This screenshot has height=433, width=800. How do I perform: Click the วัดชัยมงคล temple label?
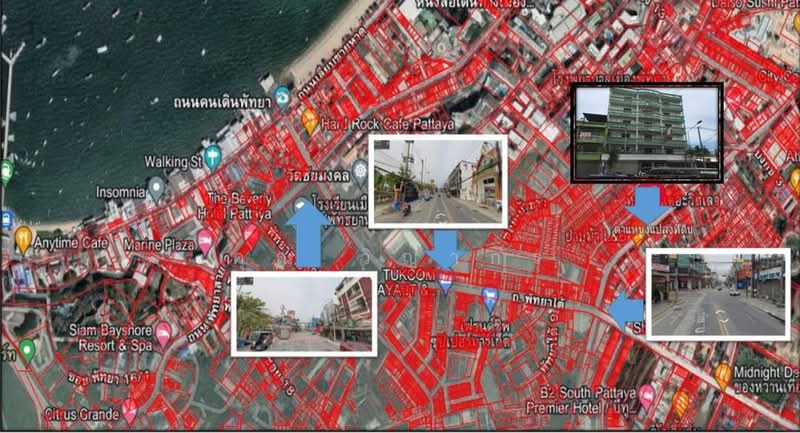click(x=318, y=175)
